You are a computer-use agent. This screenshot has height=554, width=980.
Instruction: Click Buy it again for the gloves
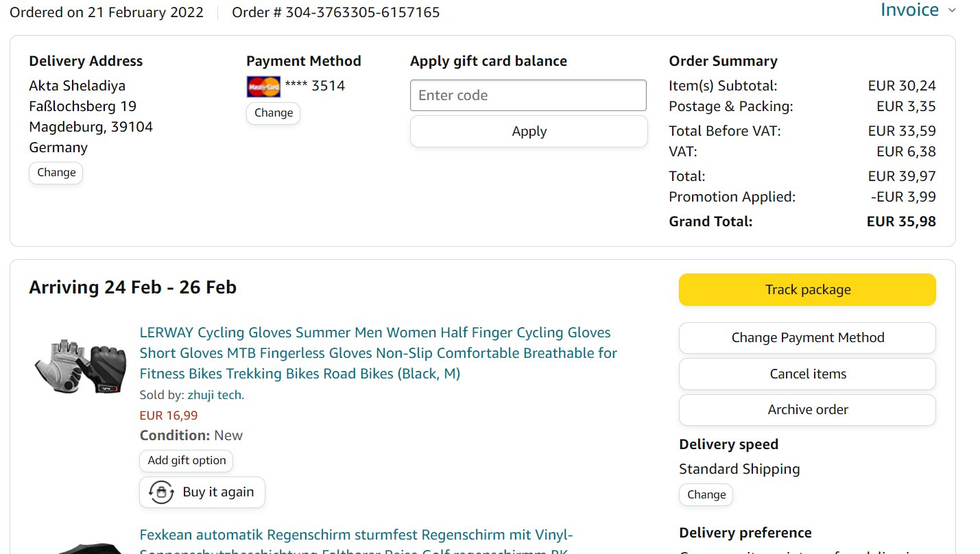pyautogui.click(x=217, y=492)
